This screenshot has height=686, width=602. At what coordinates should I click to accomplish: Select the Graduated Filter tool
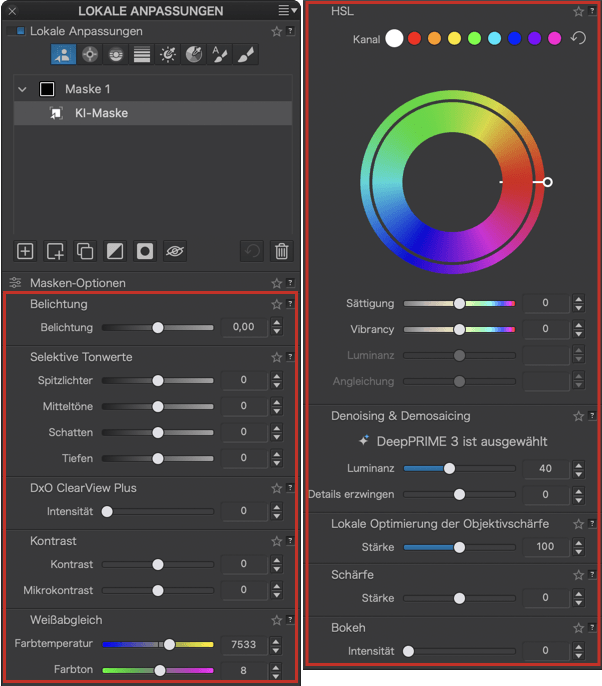pos(142,55)
